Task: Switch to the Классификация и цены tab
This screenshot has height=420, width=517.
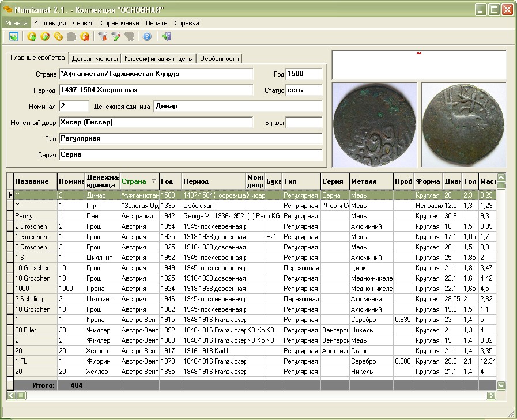Action: [159, 59]
